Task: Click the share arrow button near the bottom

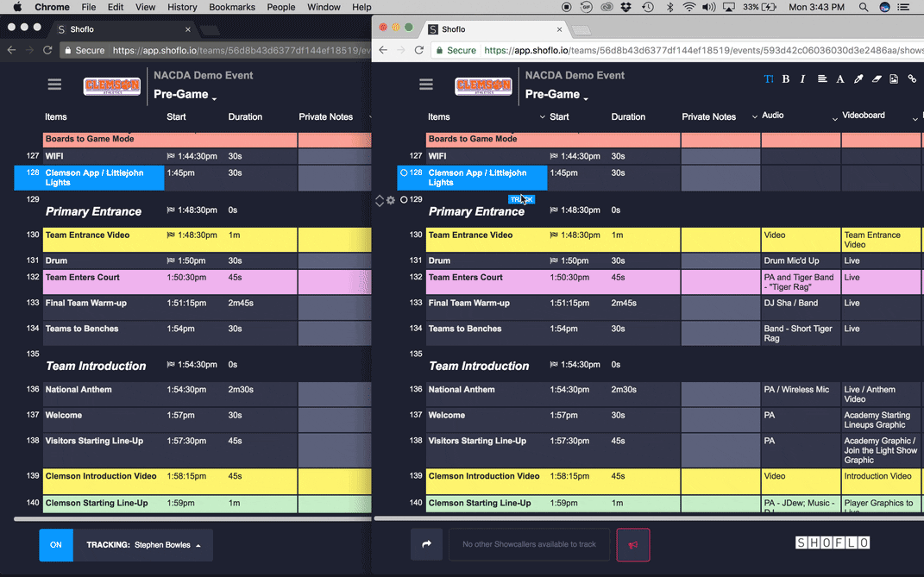Action: (427, 543)
